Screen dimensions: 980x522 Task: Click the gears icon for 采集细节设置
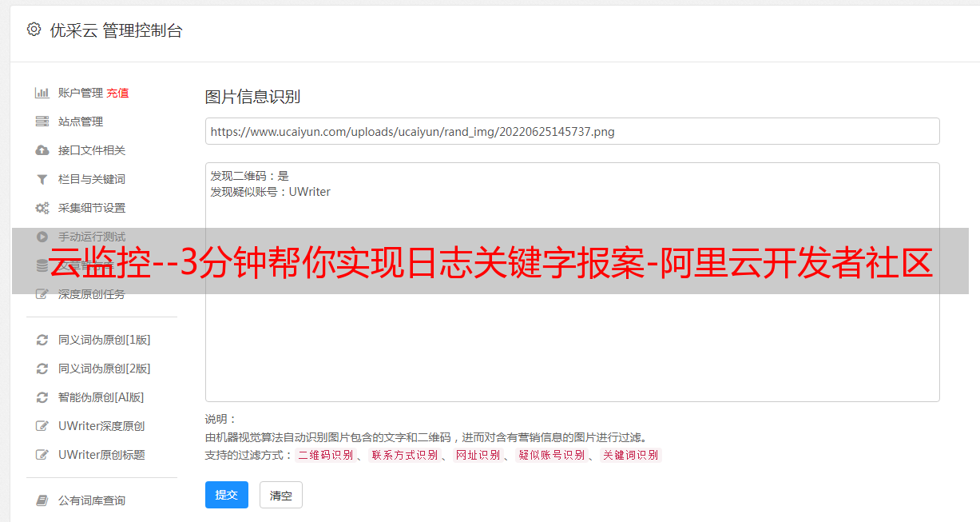[x=42, y=208]
